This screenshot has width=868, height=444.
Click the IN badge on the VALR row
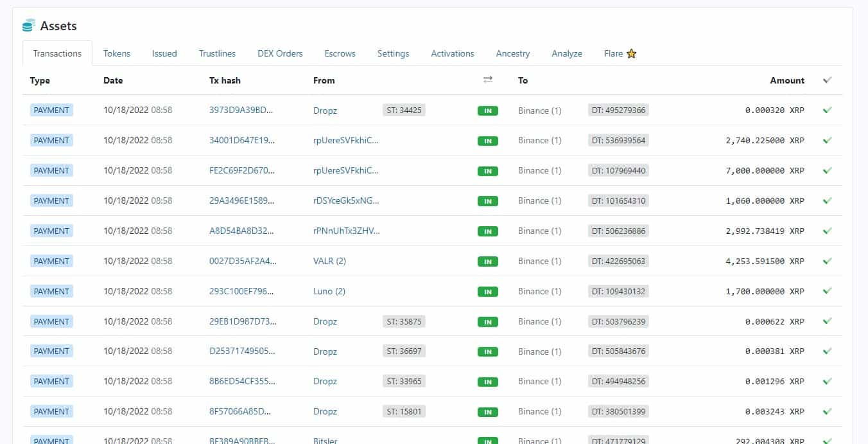[x=488, y=262]
